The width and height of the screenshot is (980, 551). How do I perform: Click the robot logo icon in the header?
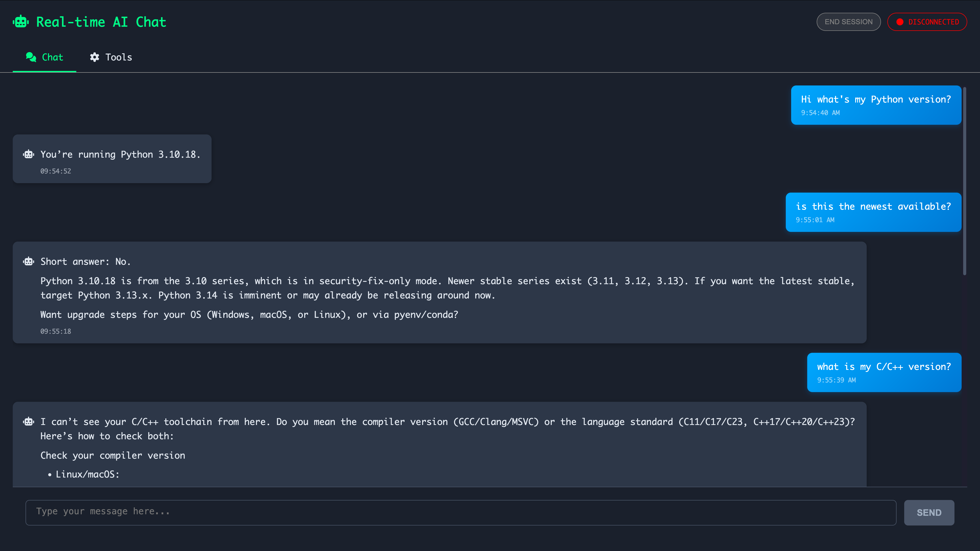20,22
